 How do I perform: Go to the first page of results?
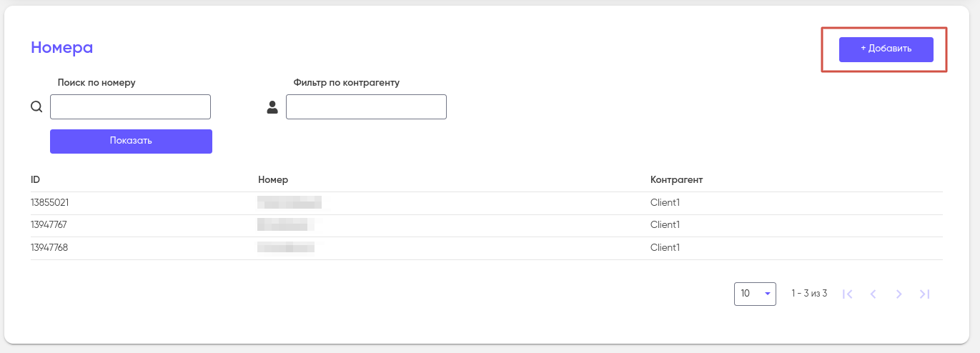[x=848, y=294]
